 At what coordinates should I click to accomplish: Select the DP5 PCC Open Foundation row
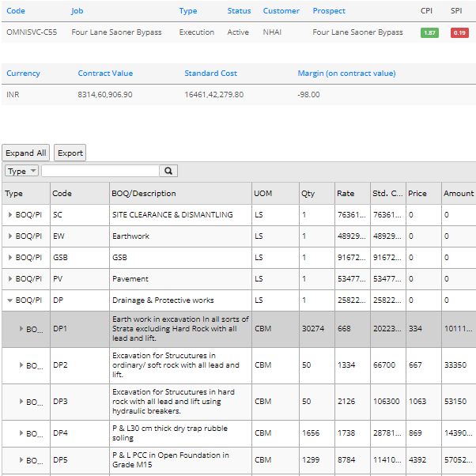coord(179,460)
